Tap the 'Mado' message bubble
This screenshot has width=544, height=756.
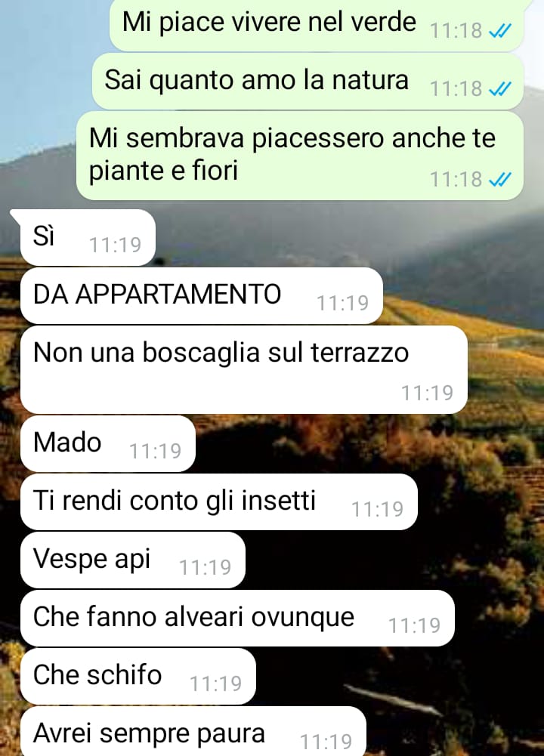pyautogui.click(x=108, y=443)
